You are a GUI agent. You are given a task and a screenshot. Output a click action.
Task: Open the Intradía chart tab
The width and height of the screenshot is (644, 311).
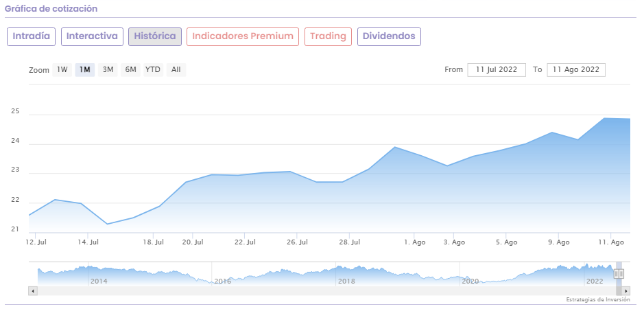(x=32, y=36)
